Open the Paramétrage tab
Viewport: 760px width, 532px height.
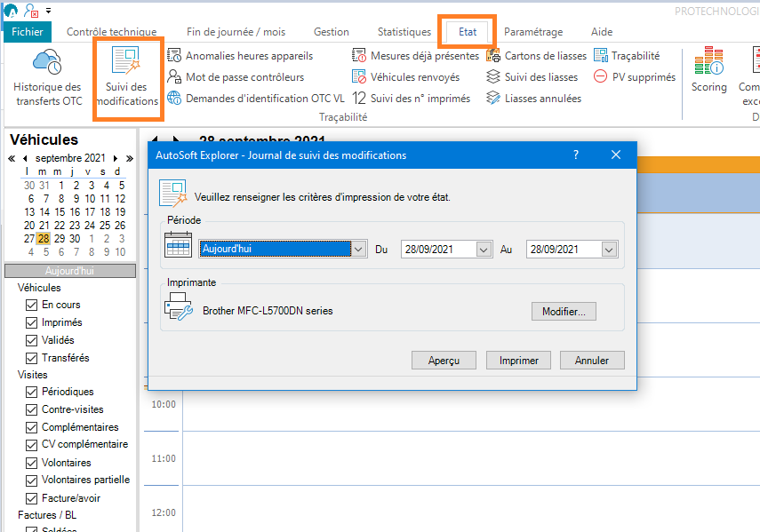[533, 31]
